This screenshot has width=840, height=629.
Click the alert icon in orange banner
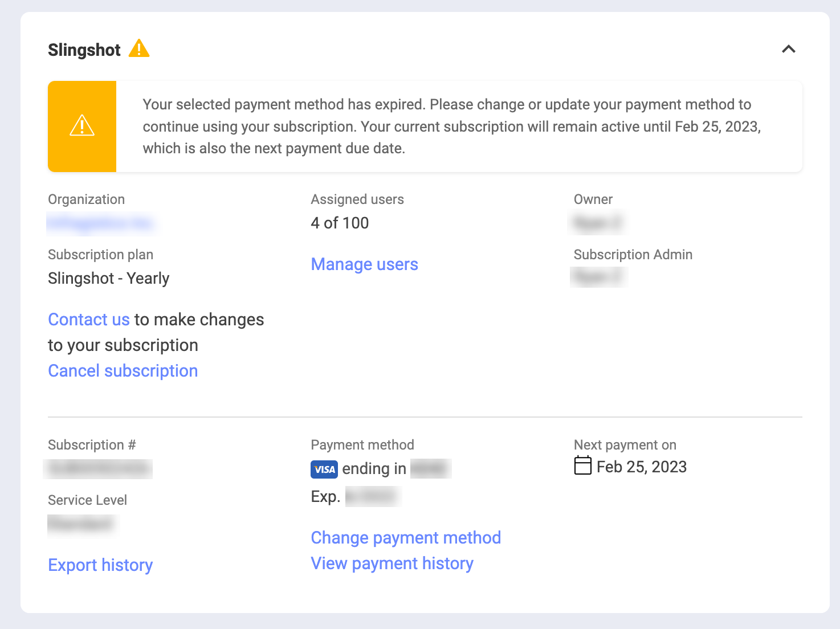click(x=82, y=126)
